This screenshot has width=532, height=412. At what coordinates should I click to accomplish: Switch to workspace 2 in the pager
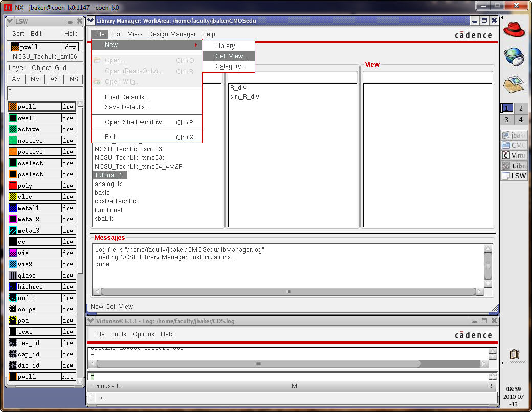click(521, 108)
